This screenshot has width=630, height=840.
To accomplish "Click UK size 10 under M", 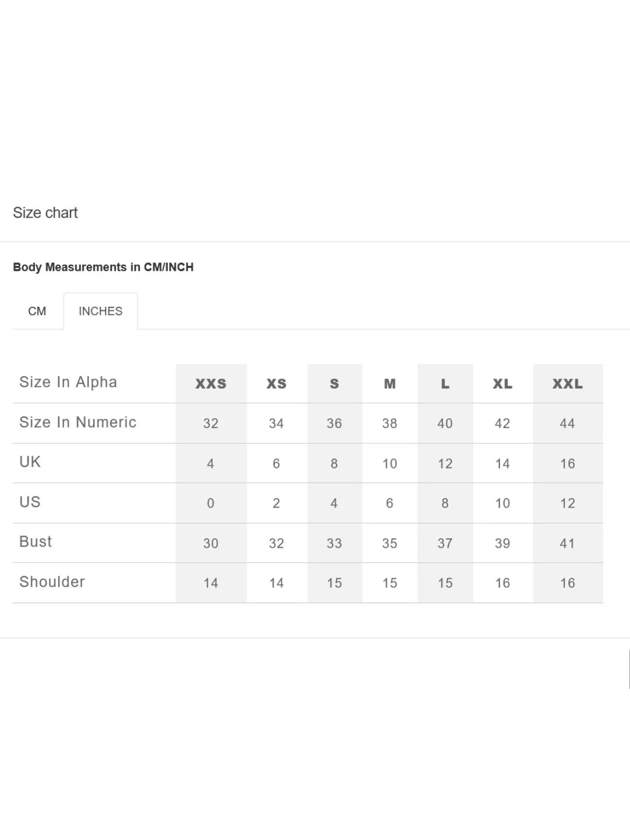I will [389, 464].
